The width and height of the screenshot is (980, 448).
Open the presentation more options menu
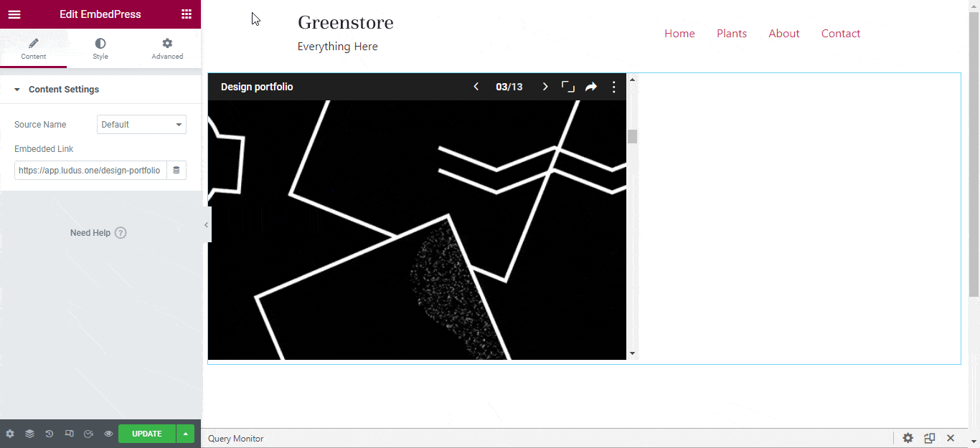coord(614,87)
